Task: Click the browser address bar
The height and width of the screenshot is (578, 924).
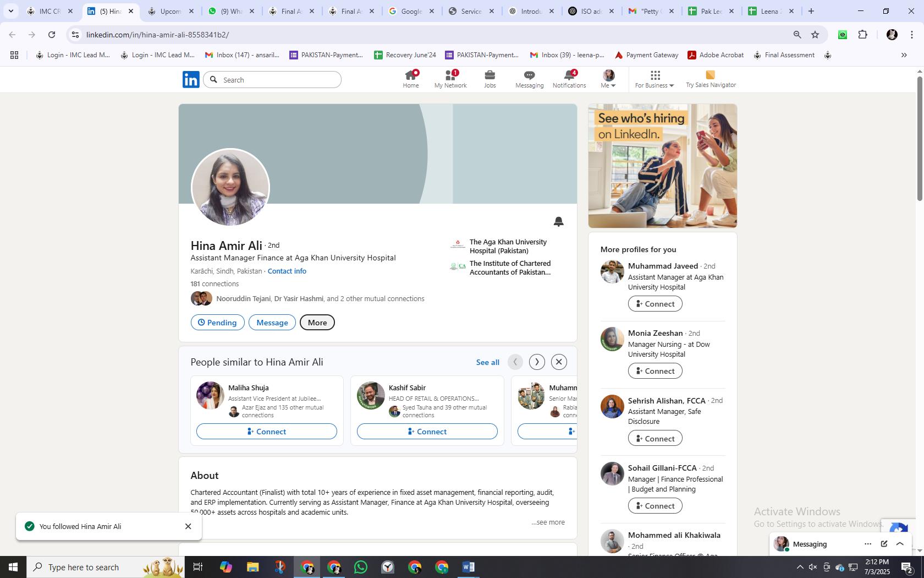Action: [x=429, y=35]
